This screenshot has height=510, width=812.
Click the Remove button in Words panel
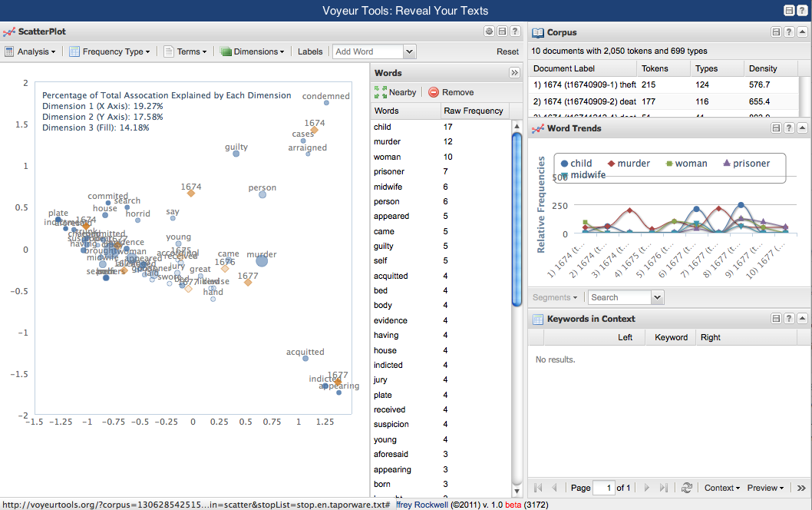pos(451,92)
